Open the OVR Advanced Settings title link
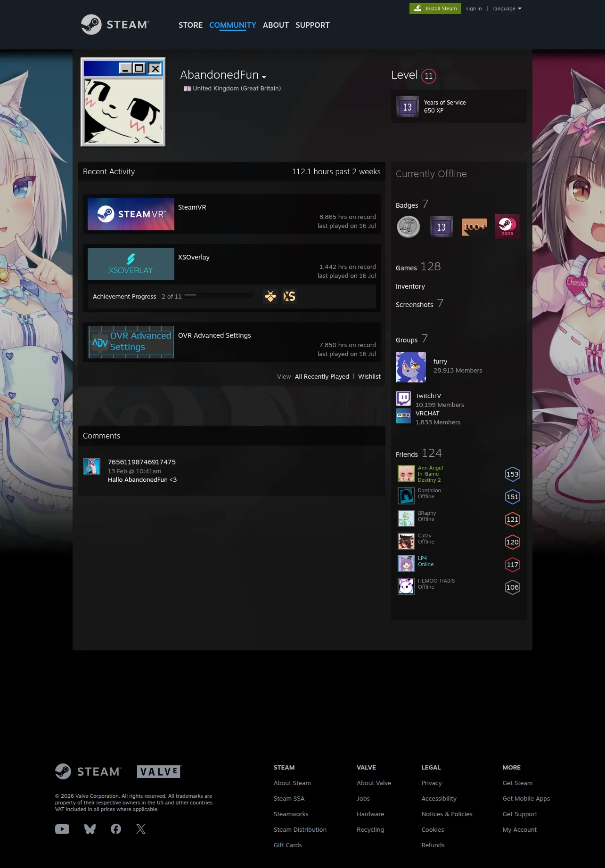The height and width of the screenshot is (868, 605). 214,335
